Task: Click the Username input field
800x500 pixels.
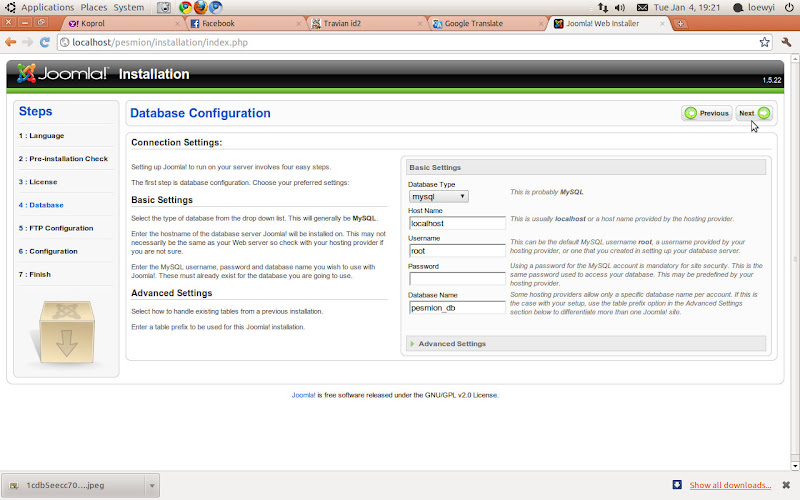Action: (x=457, y=251)
